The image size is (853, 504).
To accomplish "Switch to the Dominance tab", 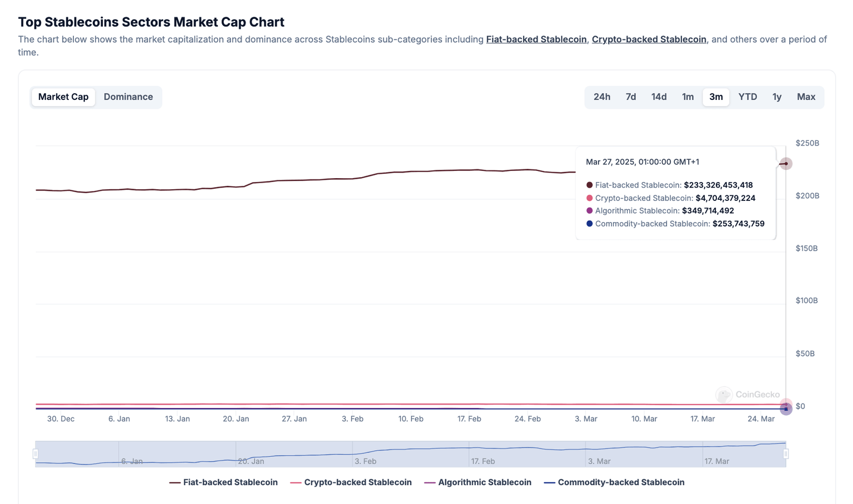I will point(128,97).
